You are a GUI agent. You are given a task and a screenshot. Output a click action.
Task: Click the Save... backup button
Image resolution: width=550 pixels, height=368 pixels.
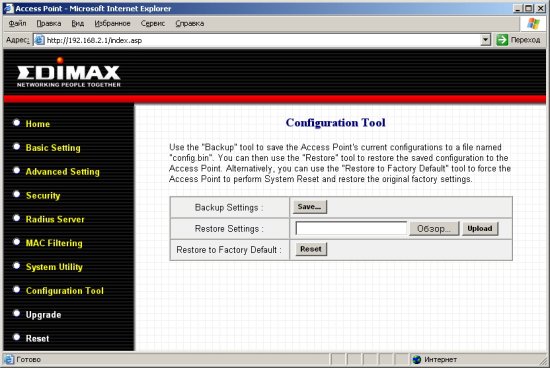(310, 207)
